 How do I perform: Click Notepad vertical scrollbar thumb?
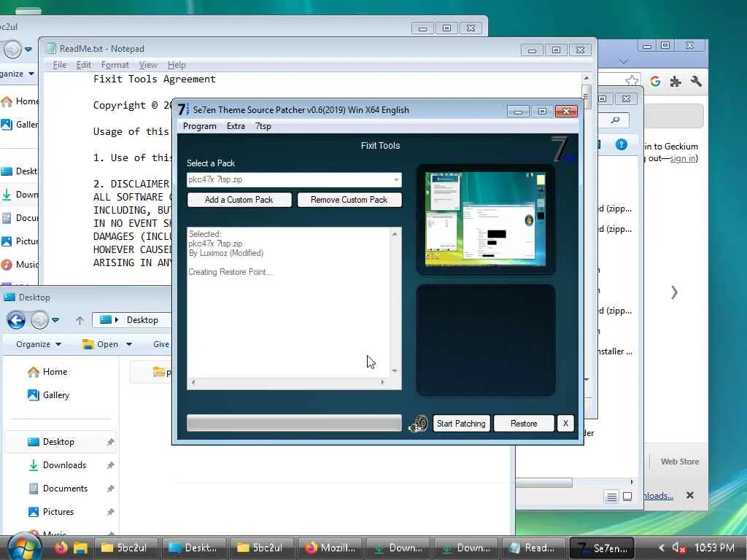(x=587, y=97)
